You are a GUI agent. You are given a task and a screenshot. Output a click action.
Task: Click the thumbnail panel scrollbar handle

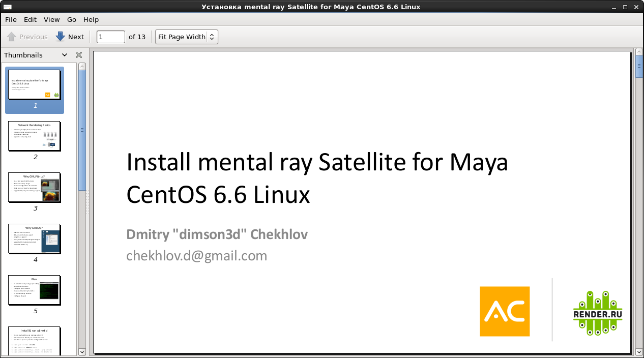[82, 130]
